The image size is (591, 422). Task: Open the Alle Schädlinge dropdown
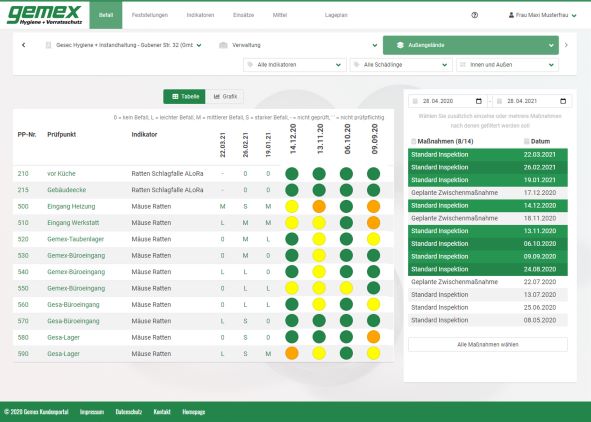[x=401, y=65]
